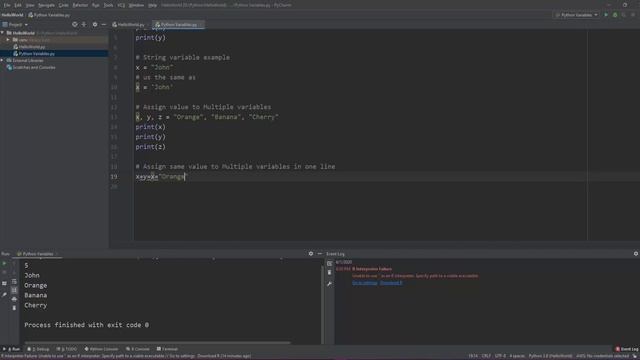Click clear all trash icon in Run console
Image resolution: width=640 pixels, height=360 pixels.
pos(14,308)
